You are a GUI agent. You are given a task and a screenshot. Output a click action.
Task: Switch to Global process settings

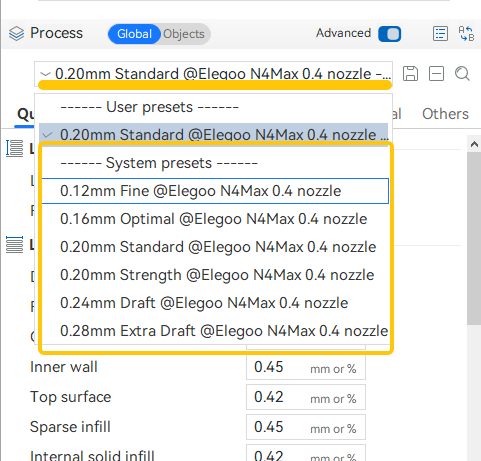[x=134, y=34]
